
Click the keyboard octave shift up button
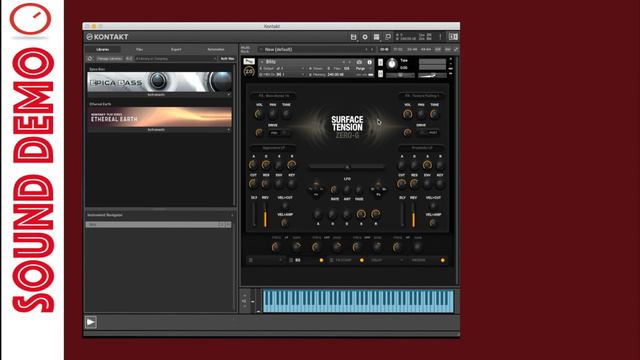point(244,295)
